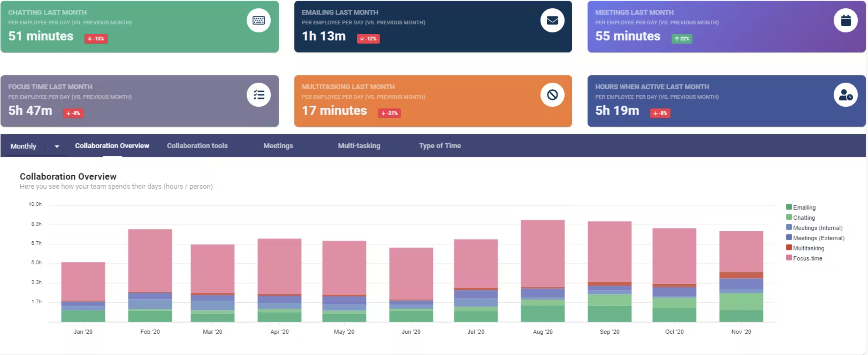The width and height of the screenshot is (868, 355).
Task: Click the dropdown arrow next to Monthly
Action: (57, 146)
